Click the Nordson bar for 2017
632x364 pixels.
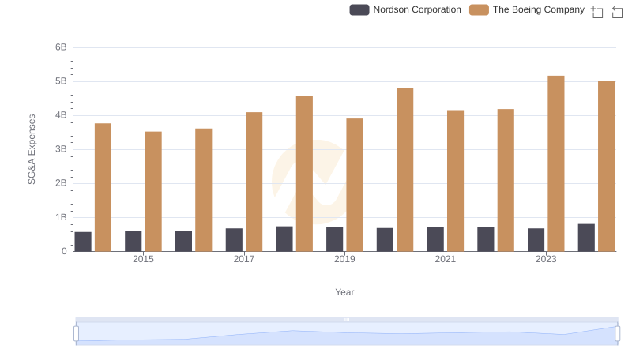[x=234, y=240]
